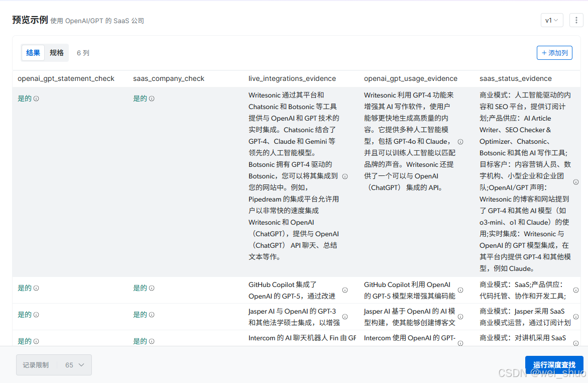Image resolution: width=588 pixels, height=383 pixels.
Task: Select the Intercom 的 AI 聊天机器人 Fin cell
Action: pyautogui.click(x=302, y=338)
